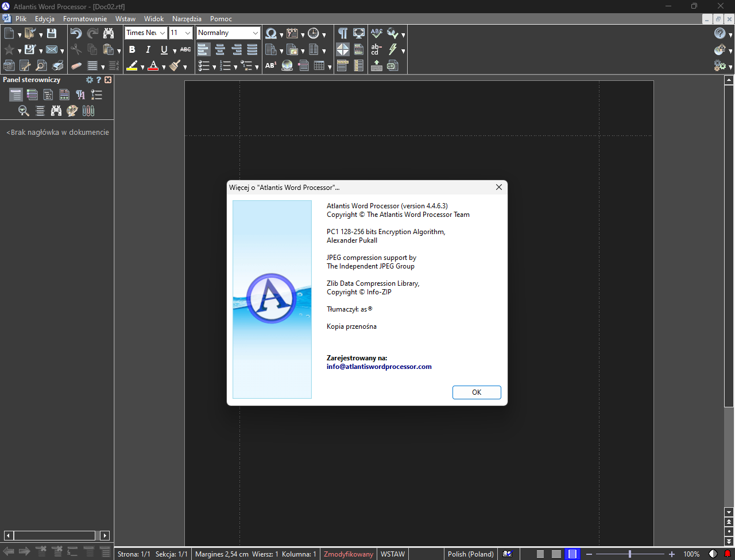Screen dimensions: 735x560
Task: Insert a table with the grid icon
Action: pos(319,65)
